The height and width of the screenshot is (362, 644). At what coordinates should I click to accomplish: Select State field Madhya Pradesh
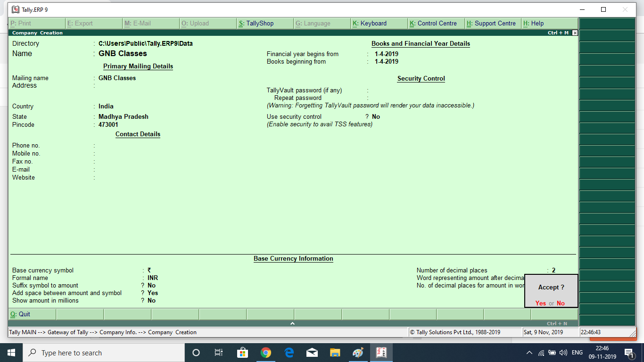coord(124,116)
